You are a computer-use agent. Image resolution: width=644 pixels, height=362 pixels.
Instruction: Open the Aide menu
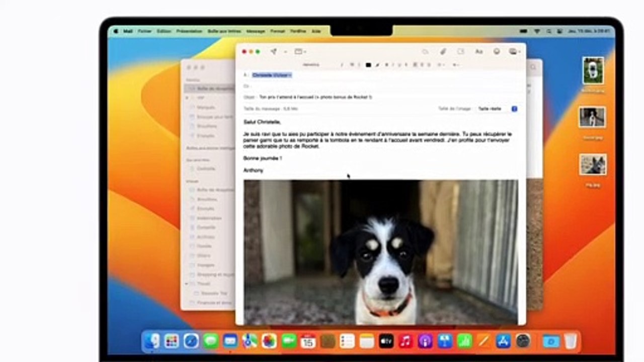point(316,31)
